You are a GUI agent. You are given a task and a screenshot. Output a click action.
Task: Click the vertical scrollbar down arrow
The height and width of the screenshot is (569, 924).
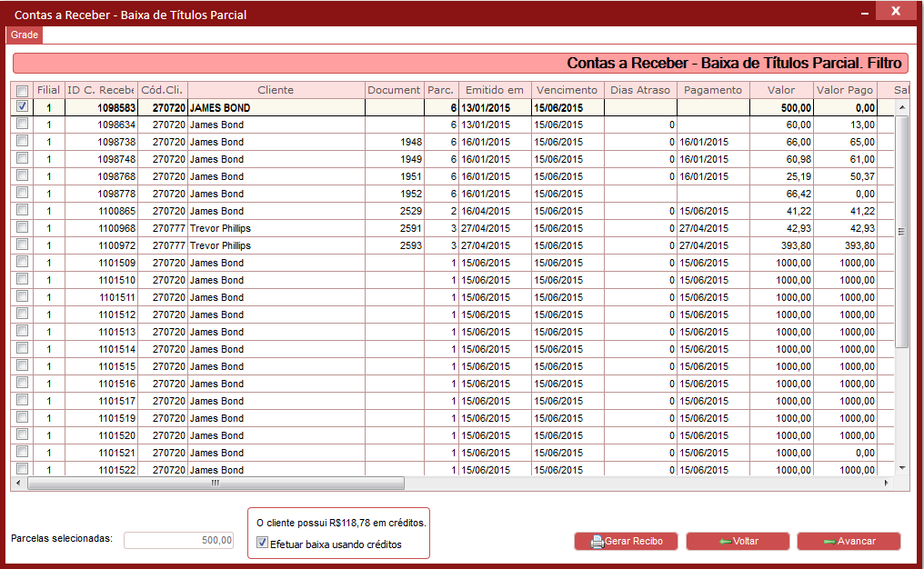click(902, 468)
